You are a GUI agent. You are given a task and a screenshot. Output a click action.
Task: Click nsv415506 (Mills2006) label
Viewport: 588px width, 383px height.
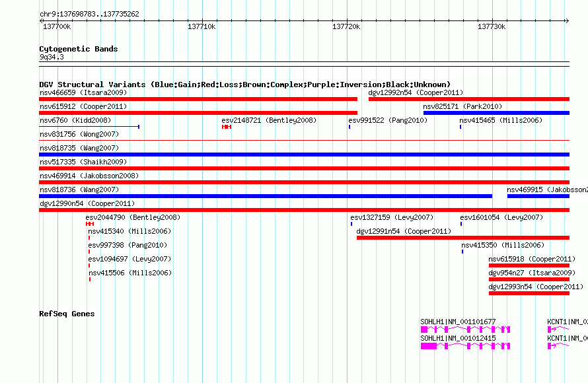pyautogui.click(x=130, y=273)
